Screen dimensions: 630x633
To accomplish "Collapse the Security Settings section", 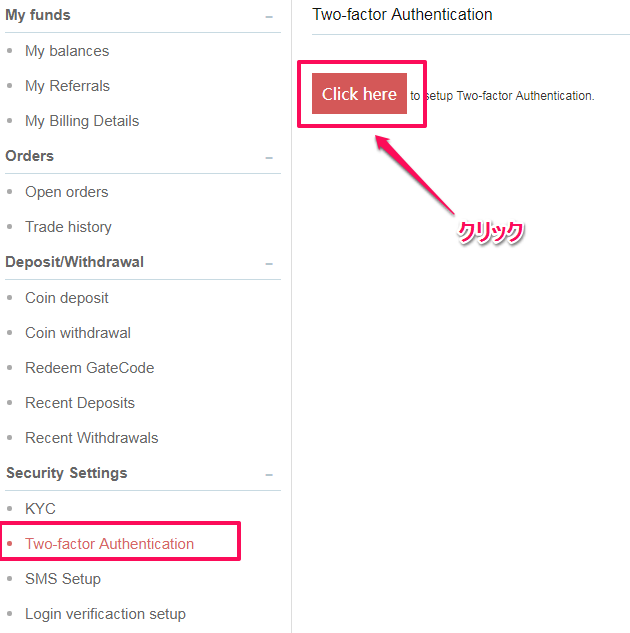I will tap(268, 474).
